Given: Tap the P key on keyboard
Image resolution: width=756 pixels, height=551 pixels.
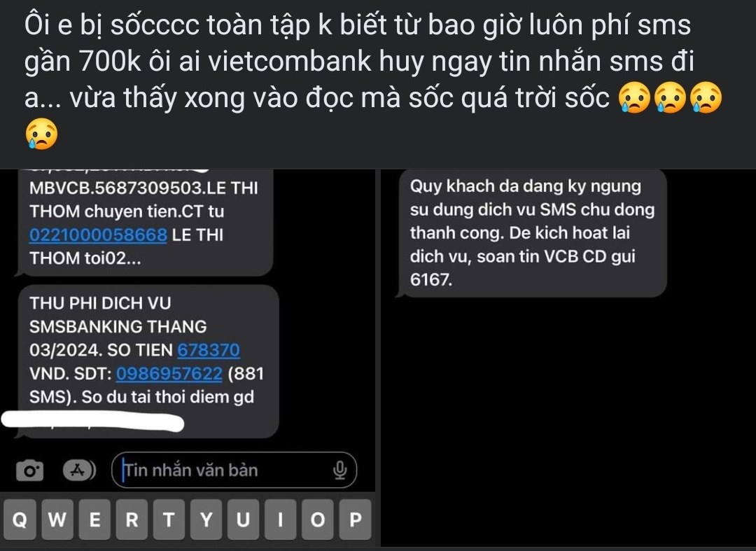Looking at the screenshot, I should [356, 519].
